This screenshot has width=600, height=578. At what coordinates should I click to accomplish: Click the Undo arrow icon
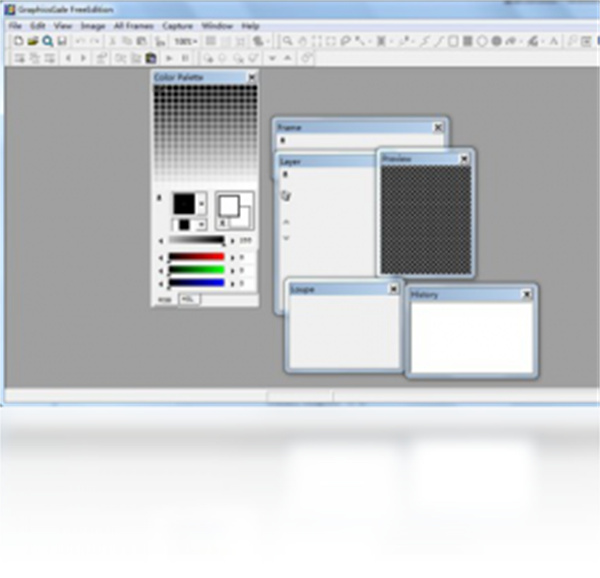point(80,41)
